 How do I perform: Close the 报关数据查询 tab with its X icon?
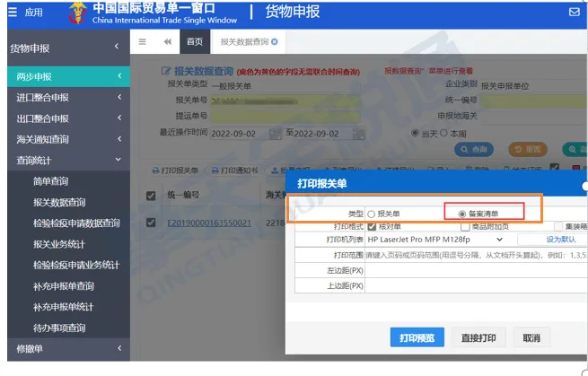[x=275, y=41]
